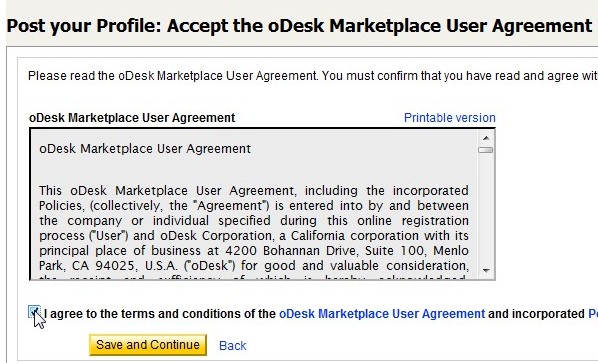The width and height of the screenshot is (598, 363).
Task: Open the blue oDesk Marketplace User Agreement link
Action: click(382, 314)
